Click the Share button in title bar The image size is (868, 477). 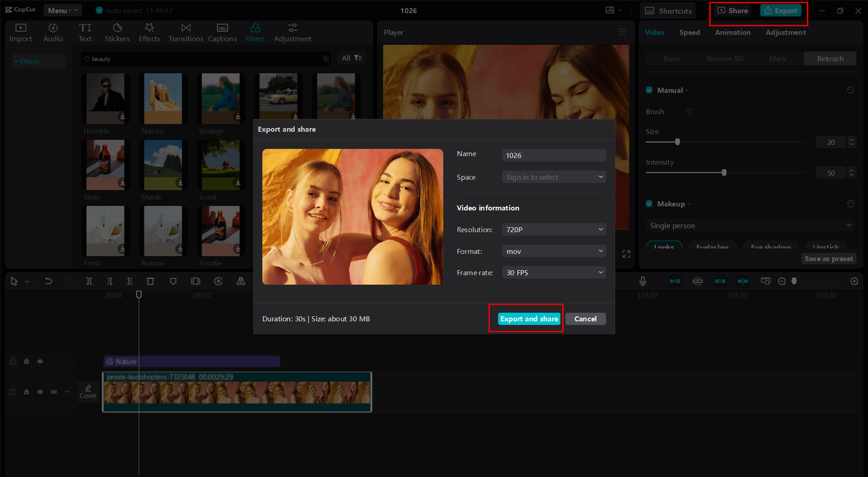(x=733, y=11)
